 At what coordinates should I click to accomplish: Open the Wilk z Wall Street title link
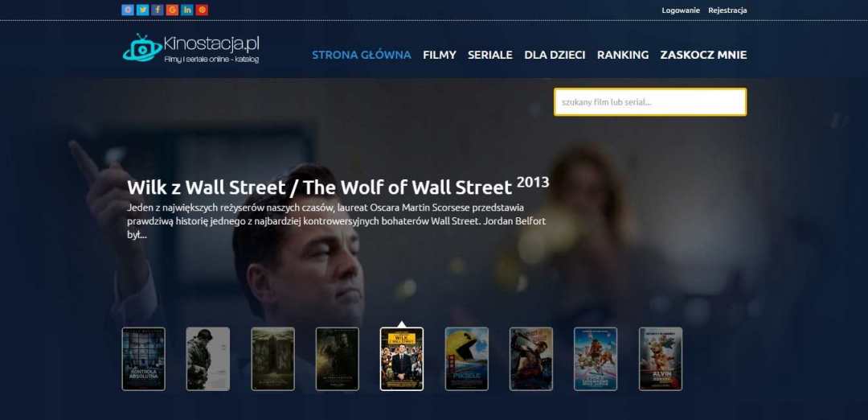tap(319, 187)
